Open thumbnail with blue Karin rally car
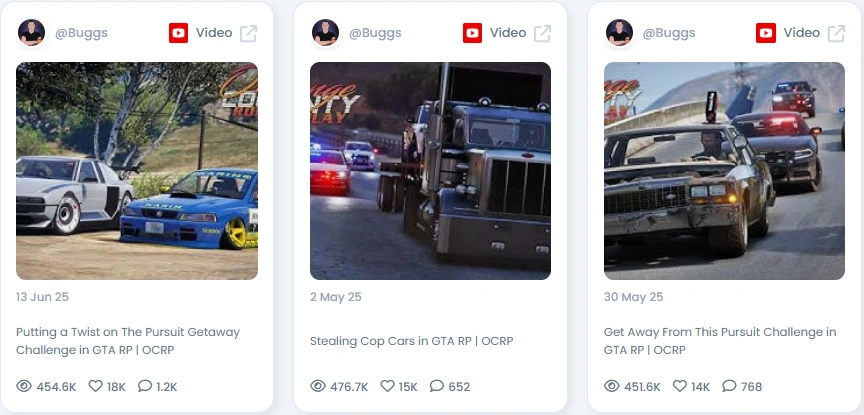 (x=137, y=171)
